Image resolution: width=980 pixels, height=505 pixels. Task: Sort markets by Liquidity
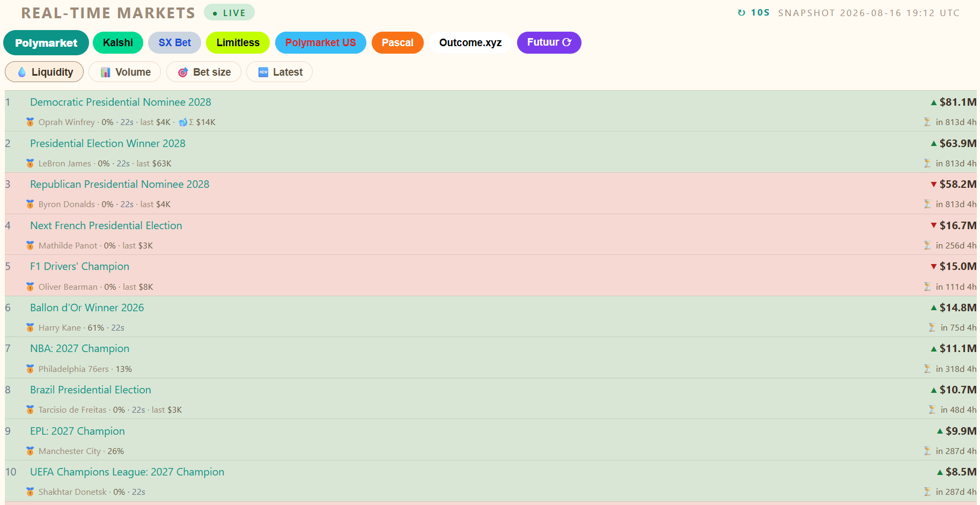pyautogui.click(x=44, y=72)
